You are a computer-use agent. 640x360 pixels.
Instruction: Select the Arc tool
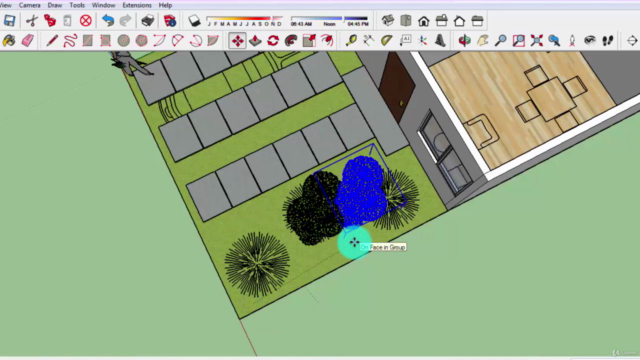coord(159,41)
